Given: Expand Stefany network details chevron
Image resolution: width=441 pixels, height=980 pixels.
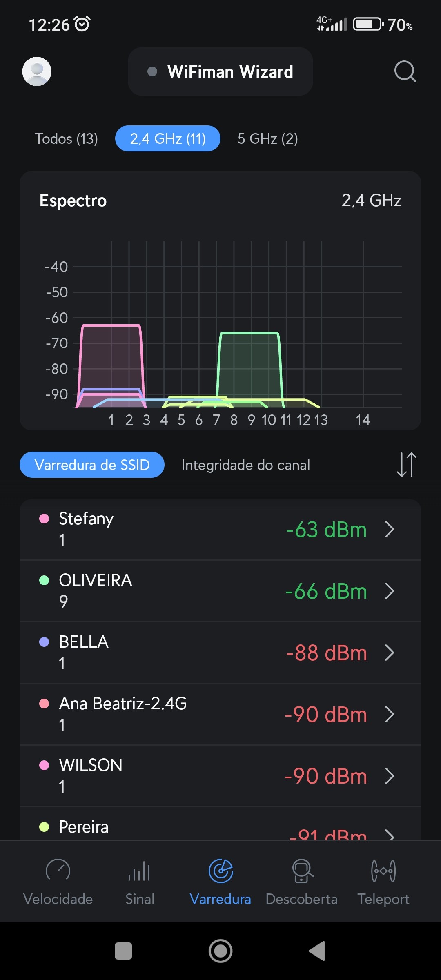Looking at the screenshot, I should (390, 530).
